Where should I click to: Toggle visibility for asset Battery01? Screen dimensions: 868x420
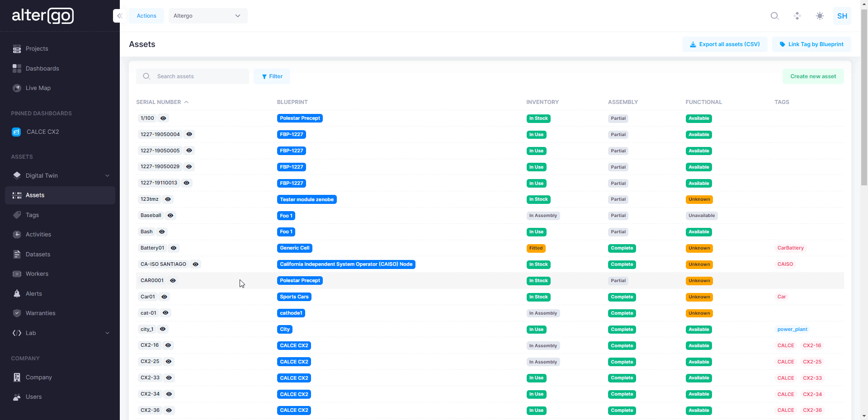[173, 248]
